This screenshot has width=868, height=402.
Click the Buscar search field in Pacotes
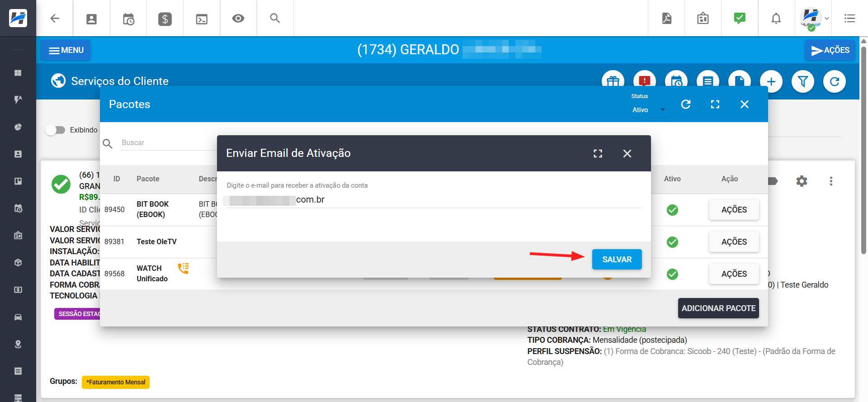coord(168,143)
